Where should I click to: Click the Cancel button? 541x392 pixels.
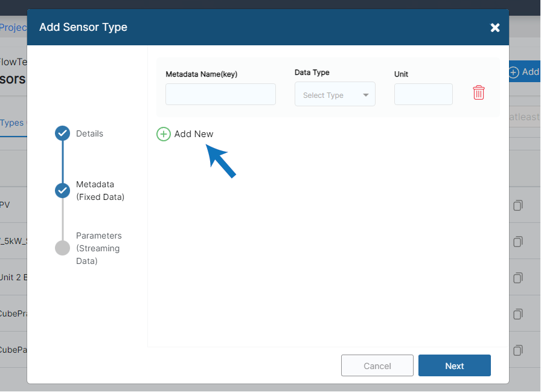tap(377, 365)
